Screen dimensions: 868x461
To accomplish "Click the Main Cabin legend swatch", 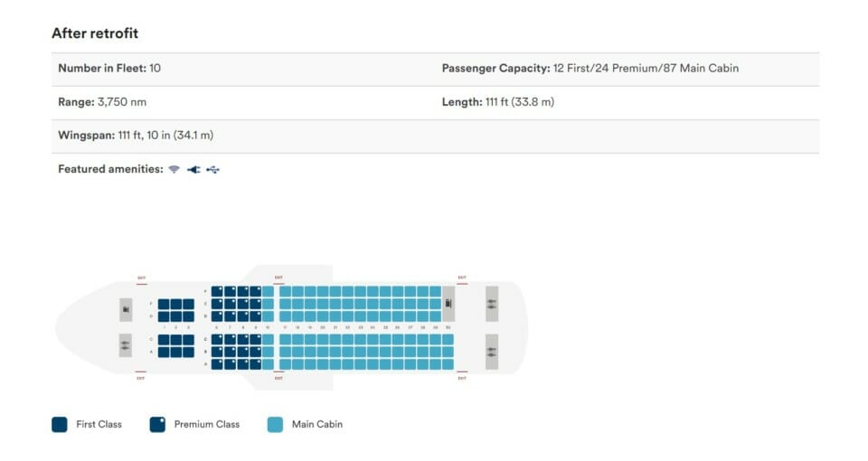I will (x=275, y=425).
